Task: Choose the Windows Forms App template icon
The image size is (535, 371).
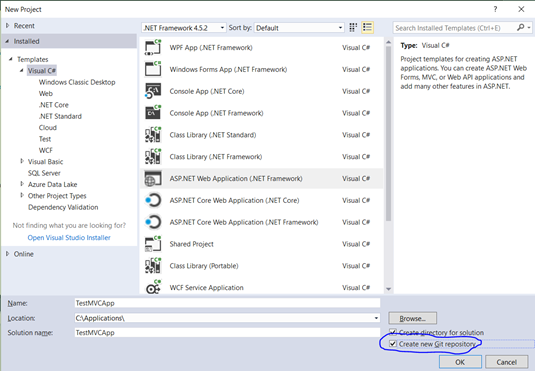Action: 153,69
